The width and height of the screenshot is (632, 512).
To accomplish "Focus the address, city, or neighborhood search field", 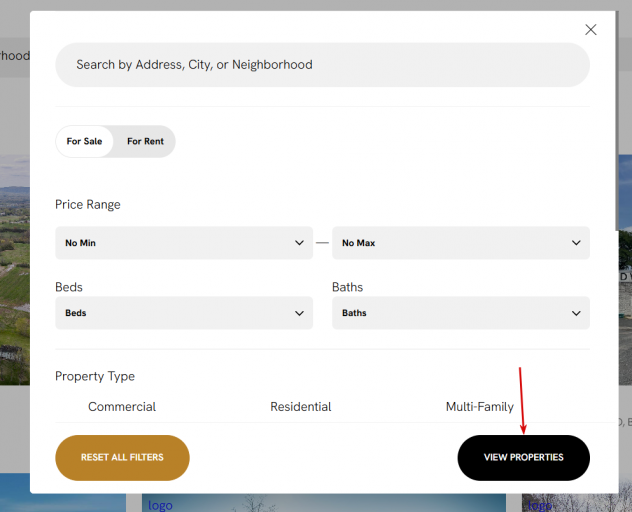I will tap(322, 65).
